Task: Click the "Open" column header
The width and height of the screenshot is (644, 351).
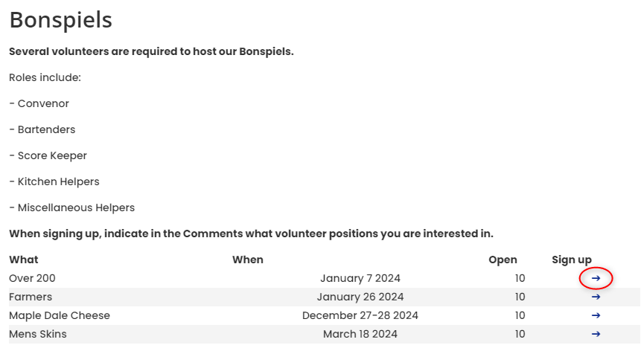Action: (x=503, y=260)
